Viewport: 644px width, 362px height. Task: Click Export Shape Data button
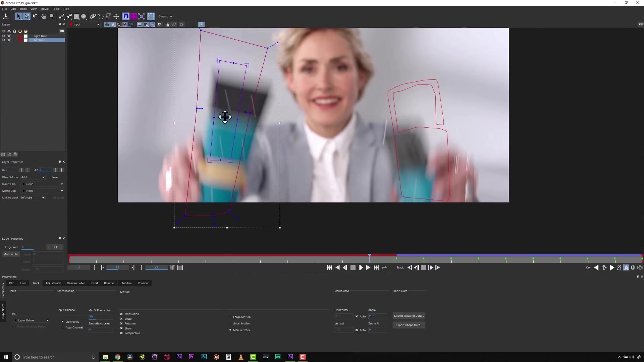(x=409, y=325)
